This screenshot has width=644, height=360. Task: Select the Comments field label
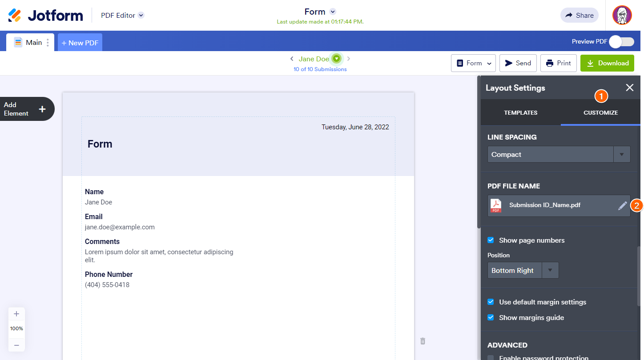pyautogui.click(x=102, y=242)
